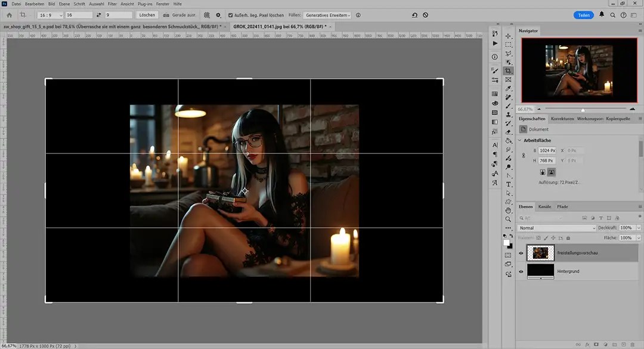
Task: Switch to the Kanäle tab
Action: 544,206
